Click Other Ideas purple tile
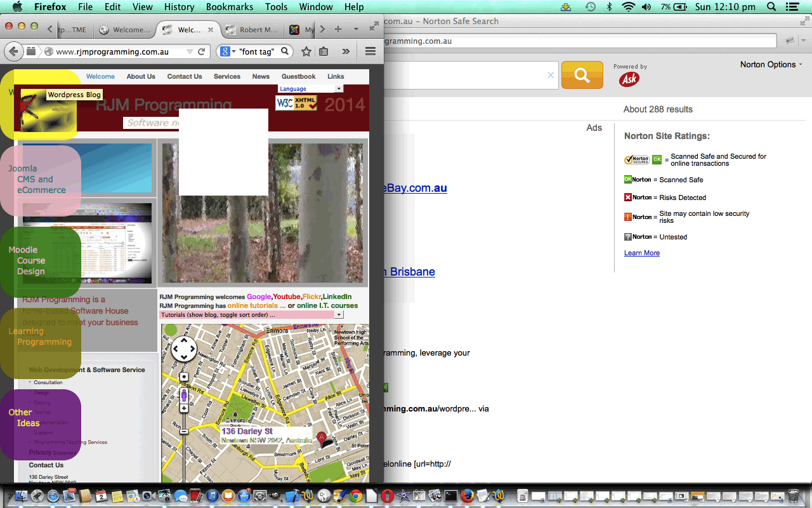The height and width of the screenshot is (508, 812). (41, 425)
